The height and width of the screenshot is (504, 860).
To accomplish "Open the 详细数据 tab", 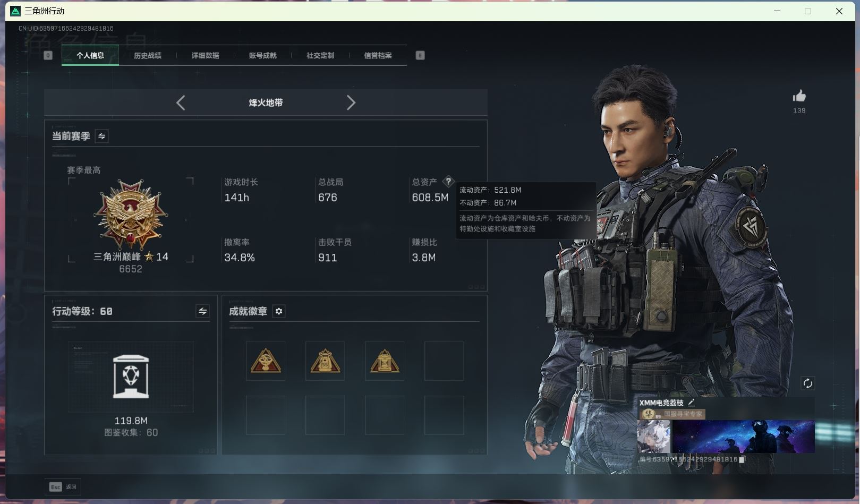I will (x=205, y=56).
